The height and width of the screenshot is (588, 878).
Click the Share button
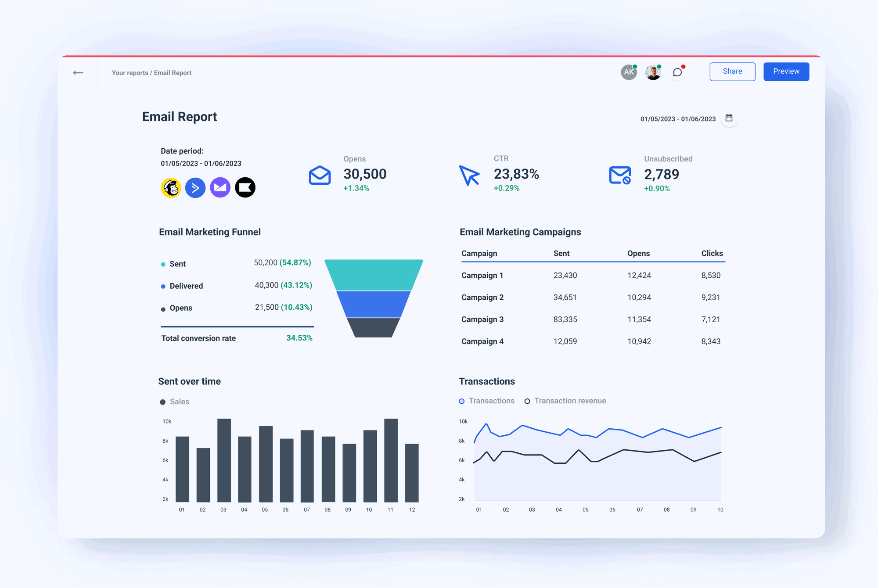tap(732, 71)
